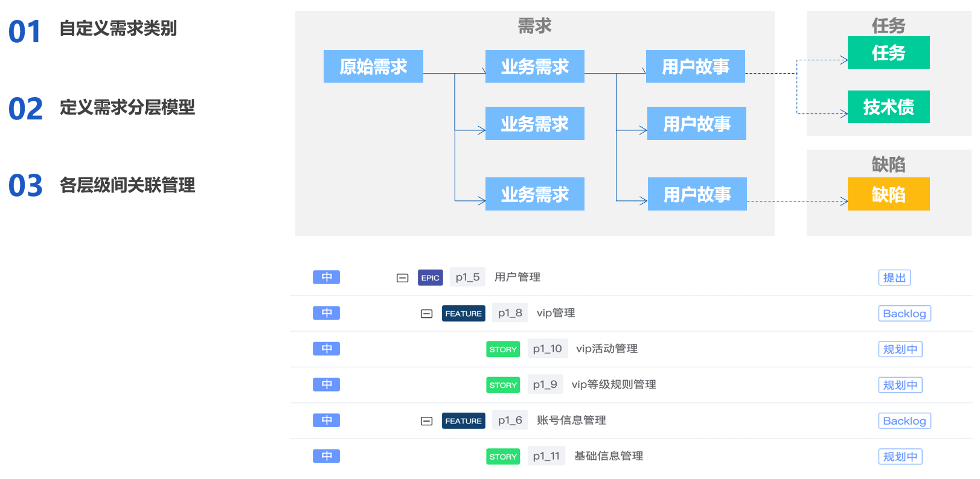The image size is (980, 479).
Task: Click the STORY badge beside p1_10
Action: pyautogui.click(x=503, y=349)
